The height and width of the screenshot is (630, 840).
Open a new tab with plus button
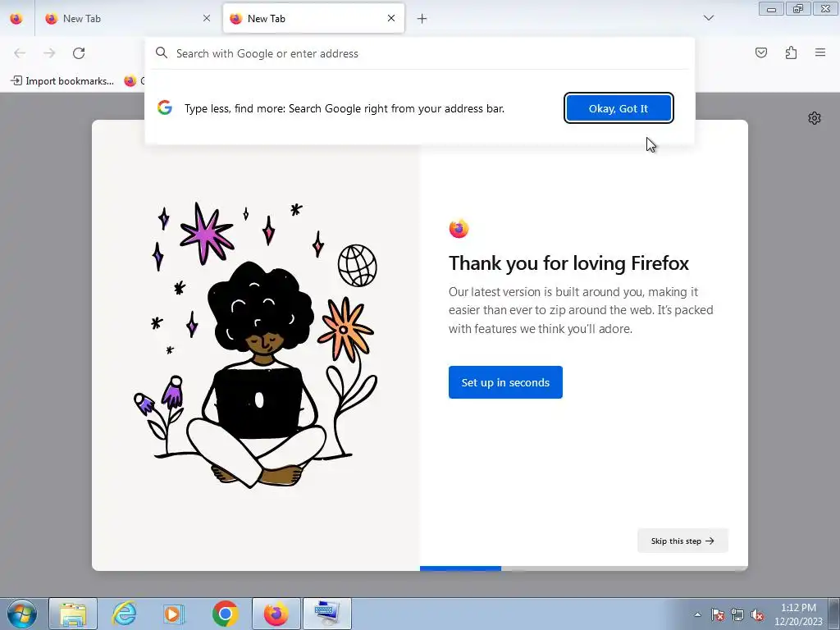click(x=422, y=19)
